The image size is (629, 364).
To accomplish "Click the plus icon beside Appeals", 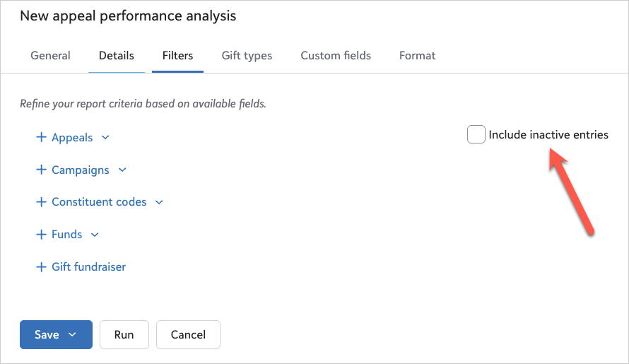I will 41,138.
